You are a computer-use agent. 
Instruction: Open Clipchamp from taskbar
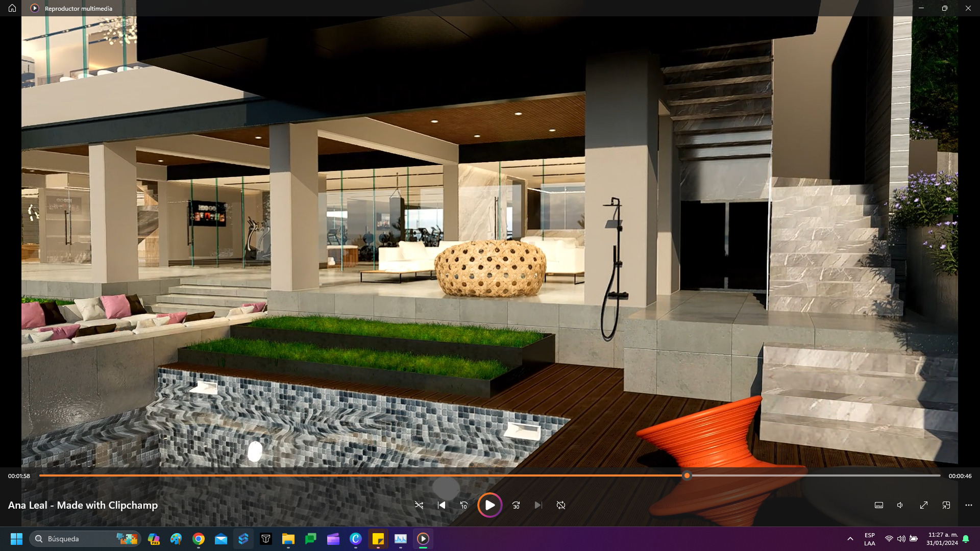(x=333, y=539)
